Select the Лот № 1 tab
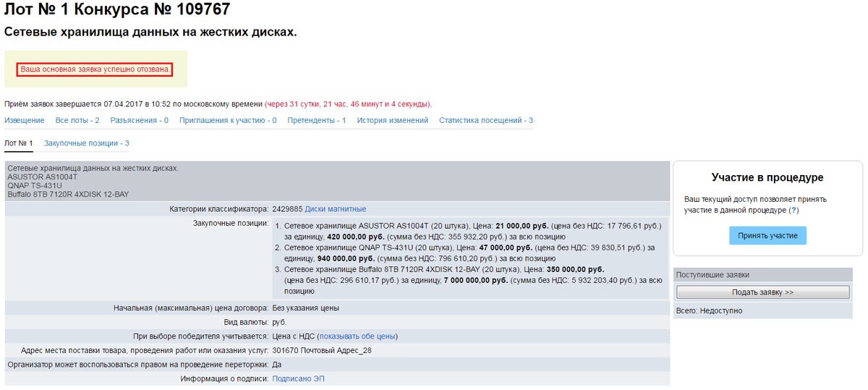Viewport: 868px width, 390px height. pos(19,143)
